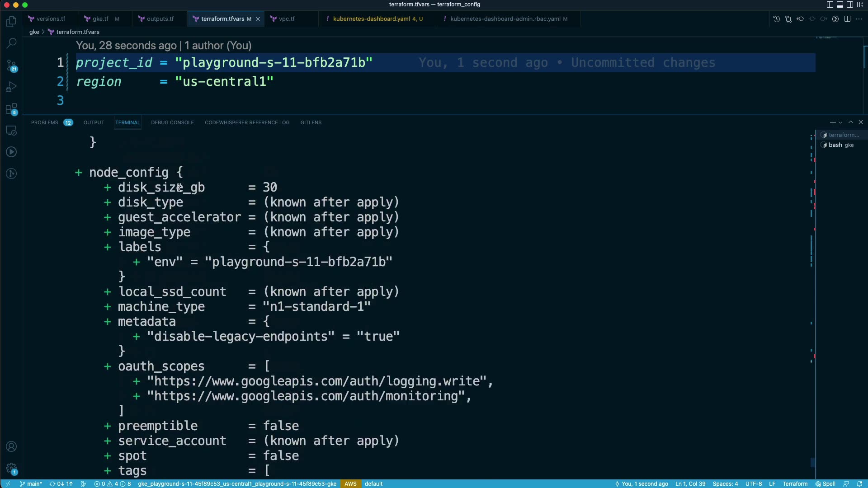Viewport: 868px width, 488px height.
Task: Click the GitLens file history icon
Action: (776, 19)
